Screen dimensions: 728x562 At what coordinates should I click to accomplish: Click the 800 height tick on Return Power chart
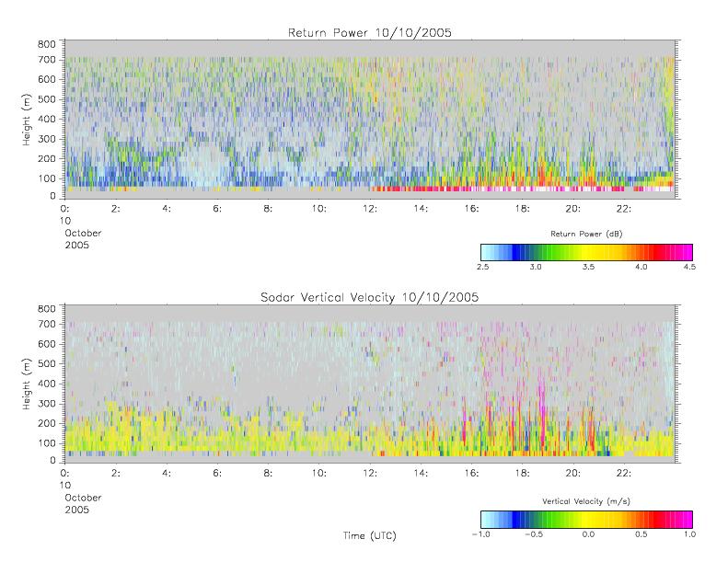46,44
